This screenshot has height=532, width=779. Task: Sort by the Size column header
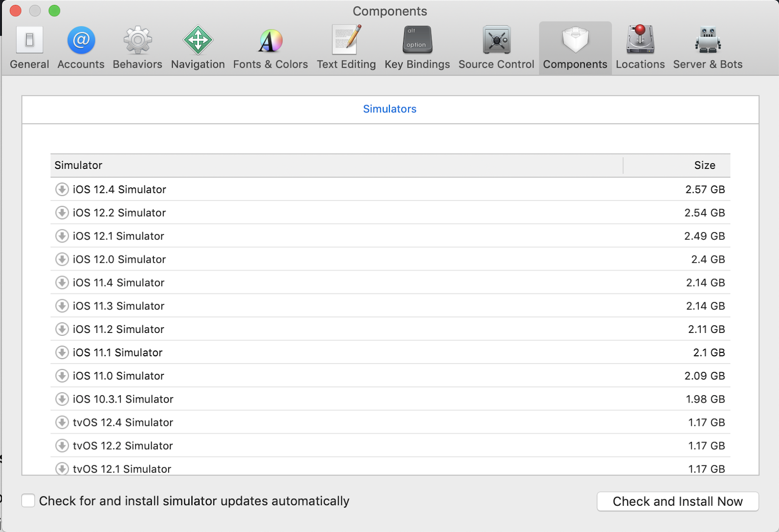click(x=677, y=165)
